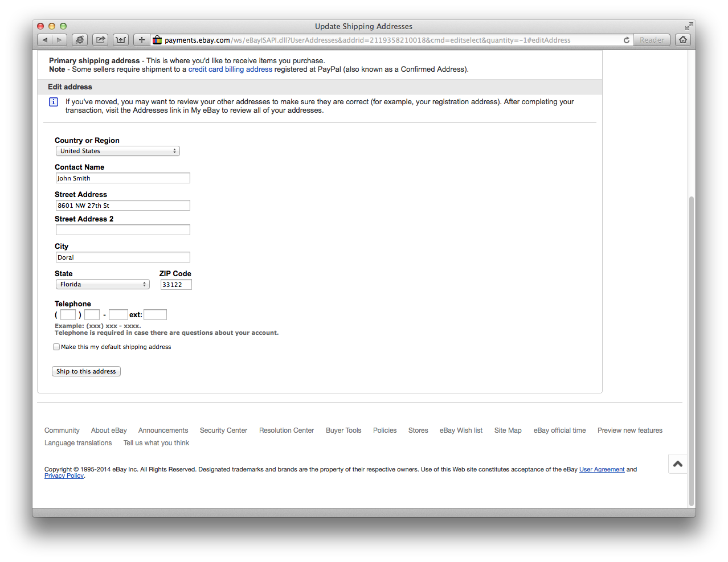Open Stores footer link
728x562 pixels.
coord(418,430)
